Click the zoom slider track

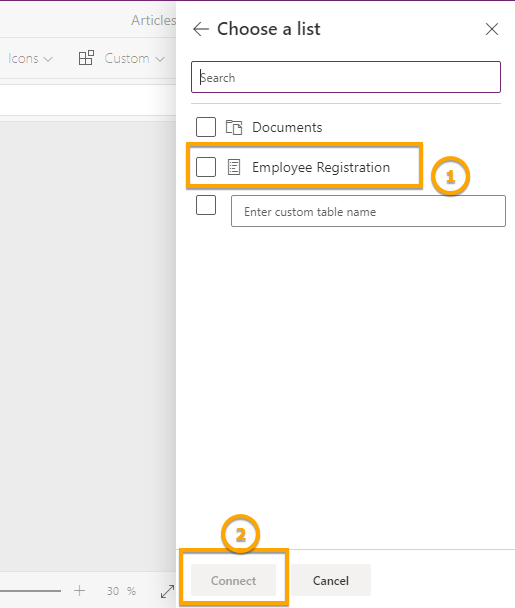[x=30, y=591]
